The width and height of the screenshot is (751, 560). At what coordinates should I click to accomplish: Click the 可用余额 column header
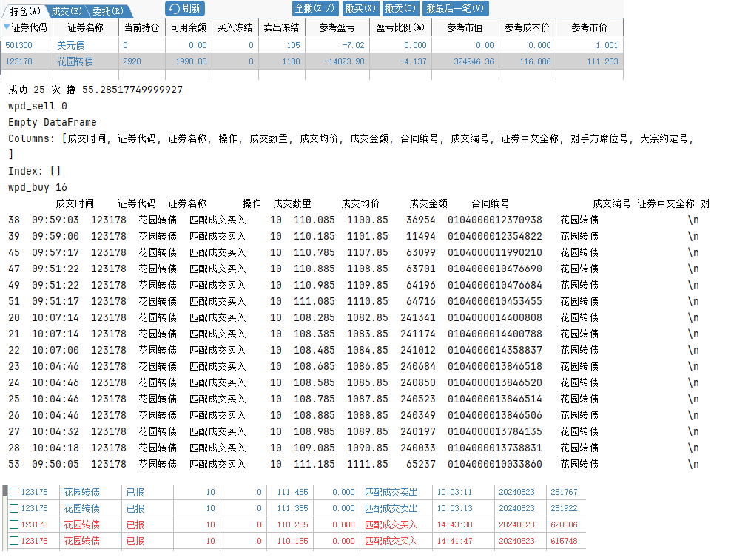tap(188, 27)
